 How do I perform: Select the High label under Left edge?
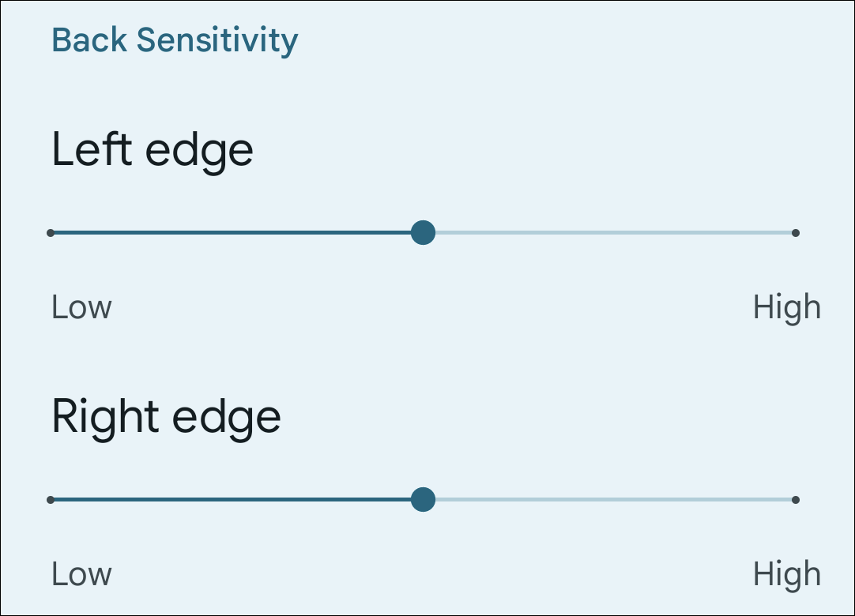coord(788,307)
